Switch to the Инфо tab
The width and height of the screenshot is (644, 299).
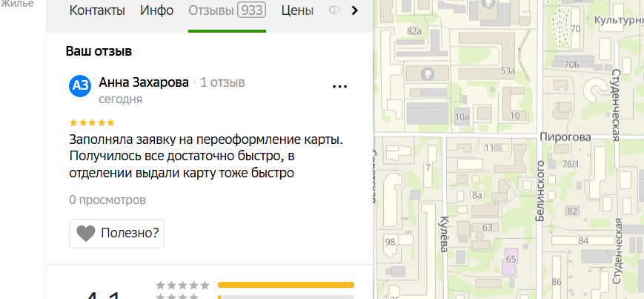pyautogui.click(x=157, y=10)
